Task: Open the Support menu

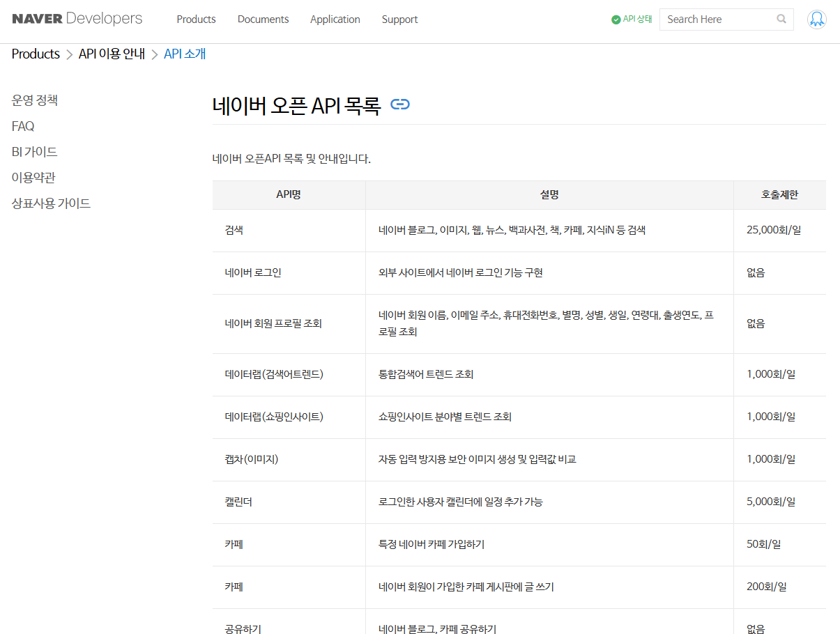Action: point(399,20)
